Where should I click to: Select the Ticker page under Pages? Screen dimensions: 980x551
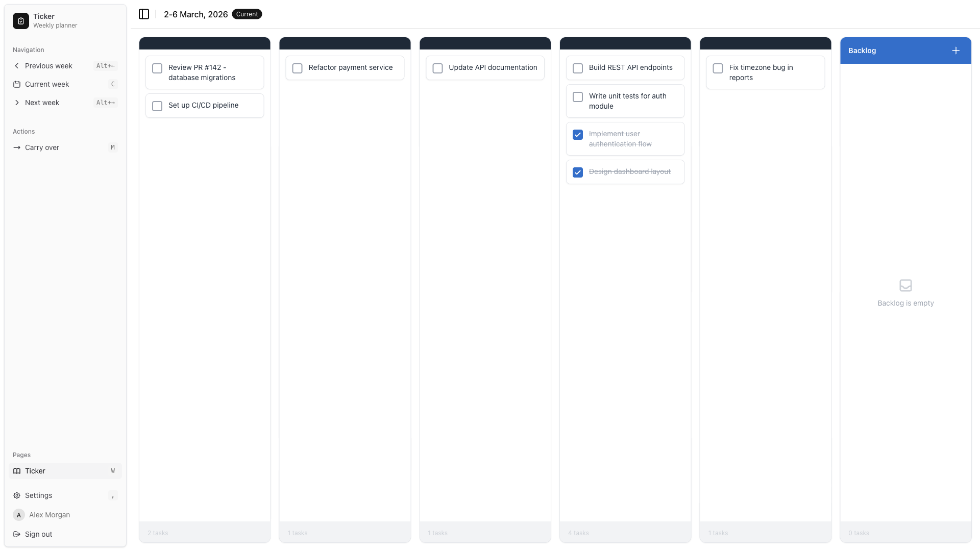pyautogui.click(x=35, y=471)
